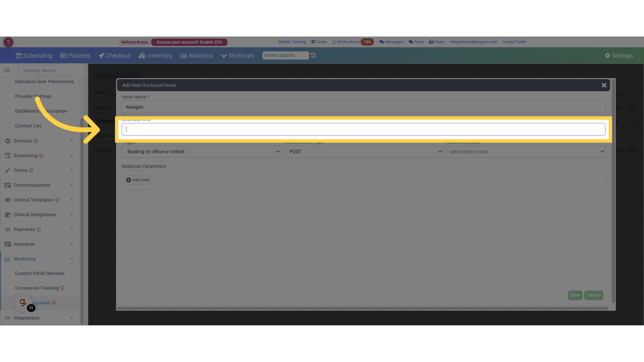Click the Services gear icon in the sidebar
644x362 pixels.
click(x=7, y=141)
